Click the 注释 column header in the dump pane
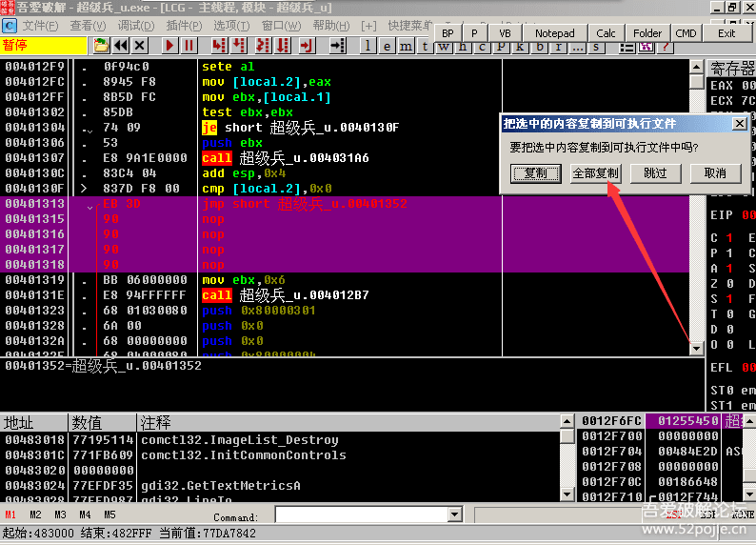This screenshot has width=756, height=545. pos(348,422)
